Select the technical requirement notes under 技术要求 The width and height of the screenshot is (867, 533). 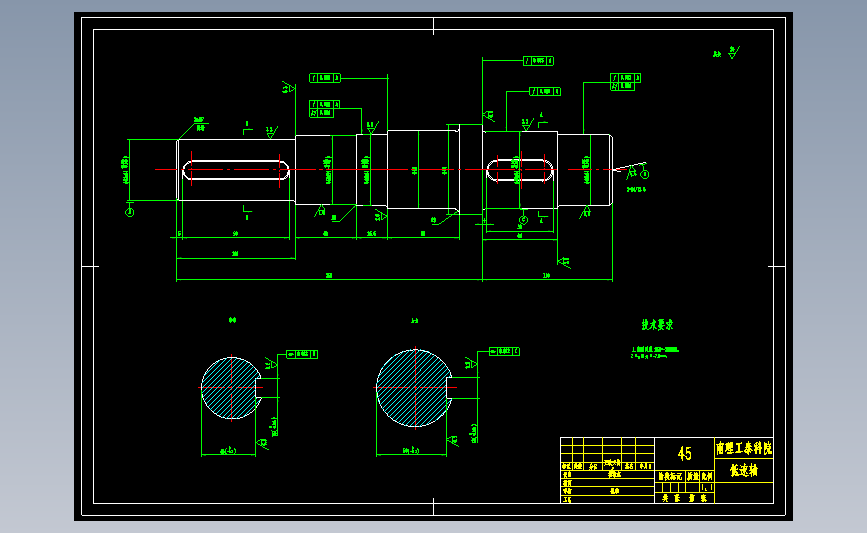[655, 353]
